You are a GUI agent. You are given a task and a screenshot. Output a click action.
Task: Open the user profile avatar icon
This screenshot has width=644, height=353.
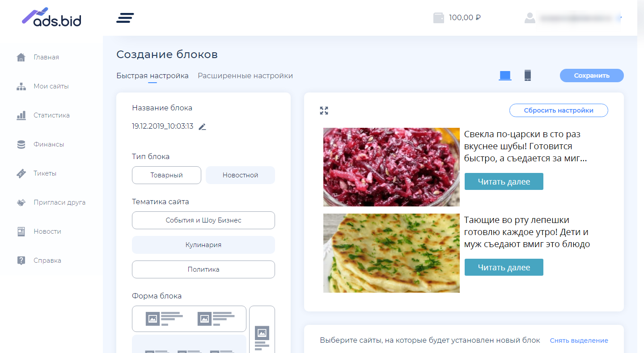coord(530,18)
